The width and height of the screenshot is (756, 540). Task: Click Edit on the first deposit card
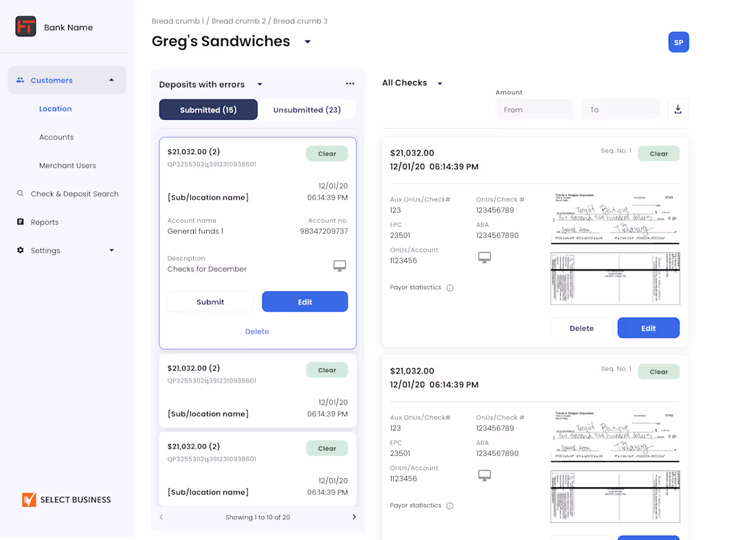(x=304, y=301)
